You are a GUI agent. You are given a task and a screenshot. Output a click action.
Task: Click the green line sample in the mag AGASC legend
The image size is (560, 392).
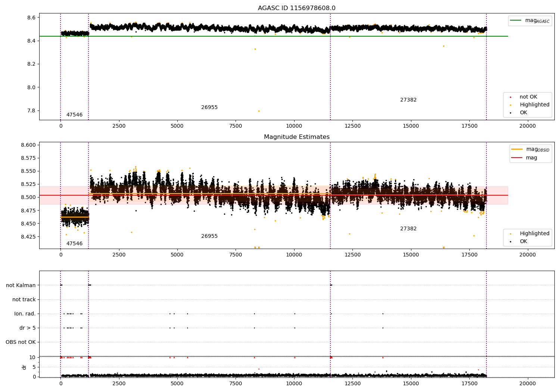coord(516,21)
